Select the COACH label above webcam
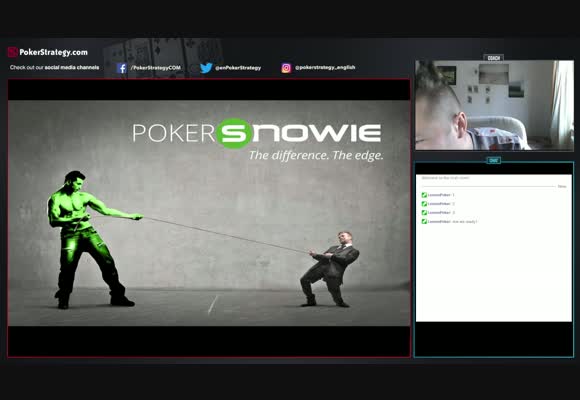The height and width of the screenshot is (400, 580). click(x=493, y=58)
